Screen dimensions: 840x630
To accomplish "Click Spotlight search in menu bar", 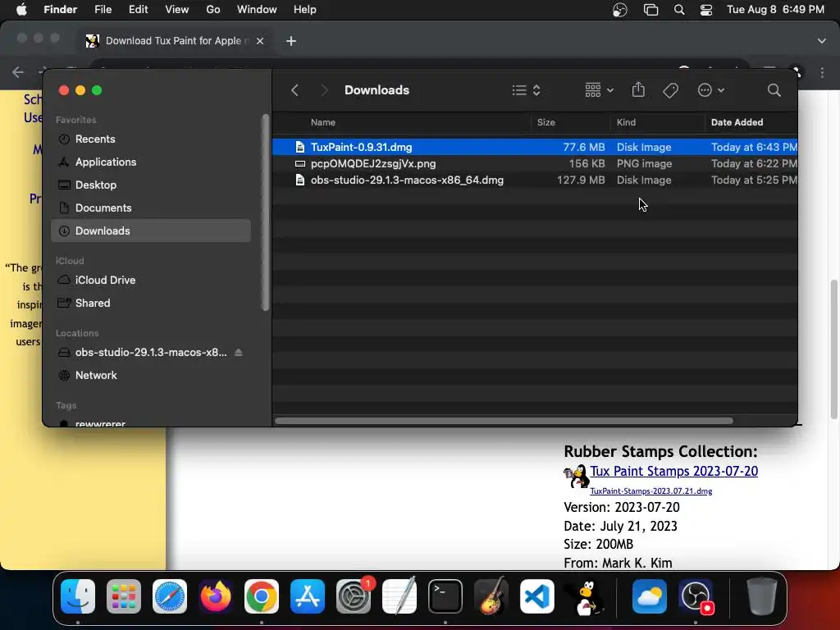I will pyautogui.click(x=678, y=10).
